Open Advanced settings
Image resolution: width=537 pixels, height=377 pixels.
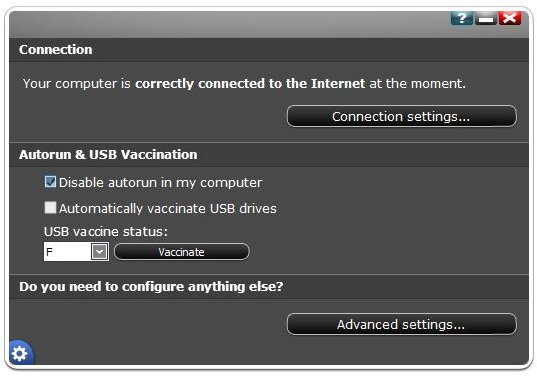click(401, 324)
